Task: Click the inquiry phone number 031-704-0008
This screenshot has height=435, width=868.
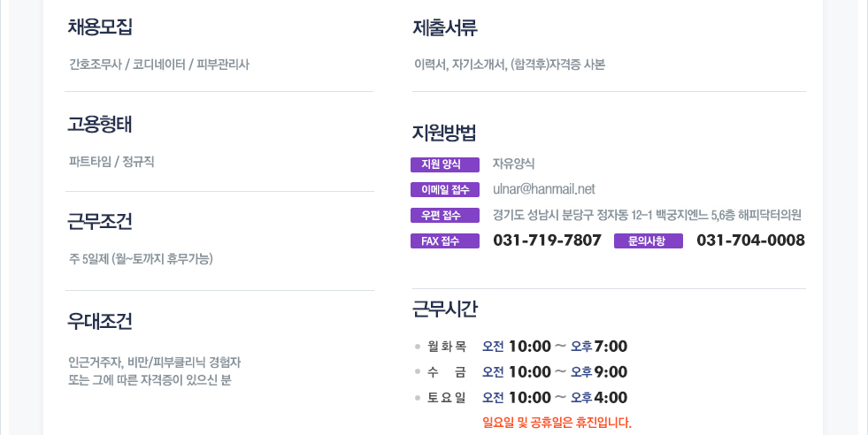Action: (x=750, y=240)
